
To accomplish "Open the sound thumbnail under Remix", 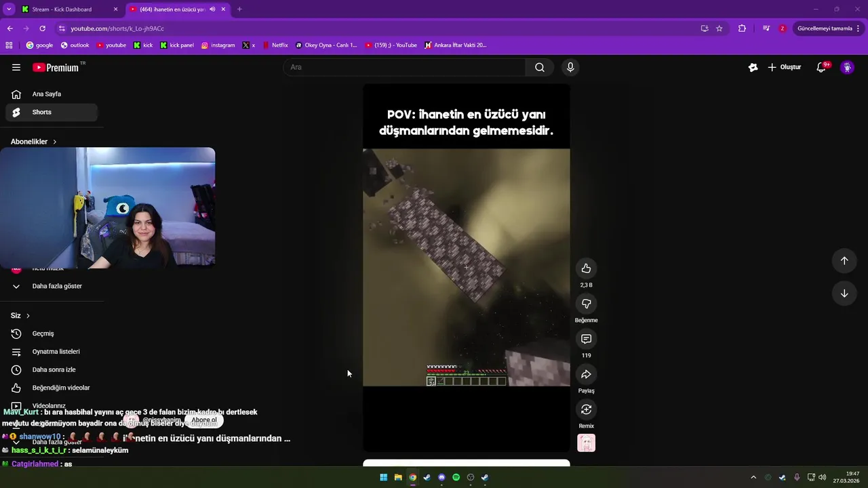I will tap(587, 443).
